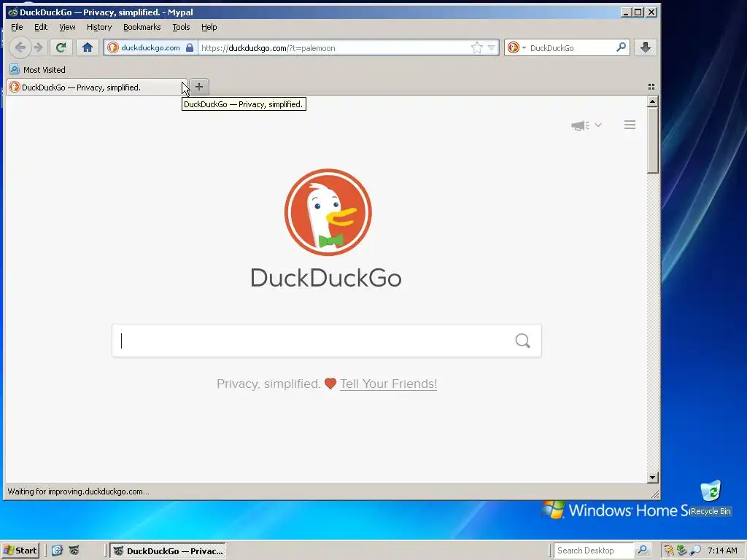747x560 pixels.
Task: Minimize the Mypal browser window
Action: tap(626, 12)
